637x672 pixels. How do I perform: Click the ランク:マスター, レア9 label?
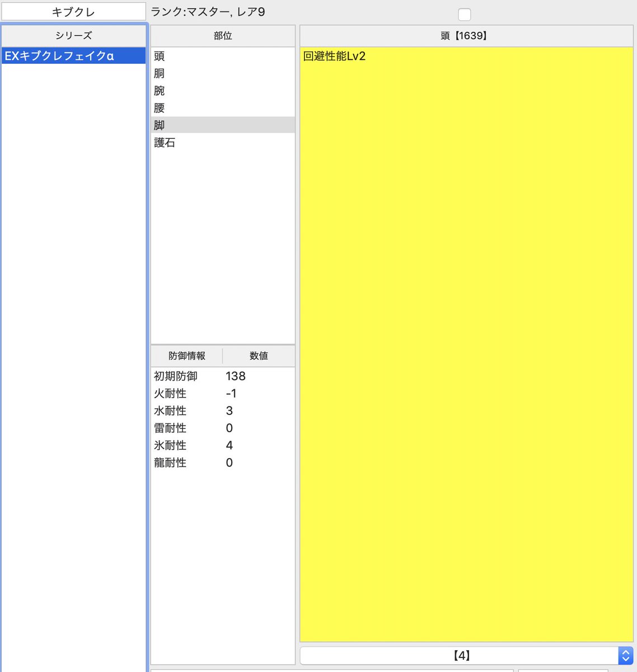tap(208, 12)
